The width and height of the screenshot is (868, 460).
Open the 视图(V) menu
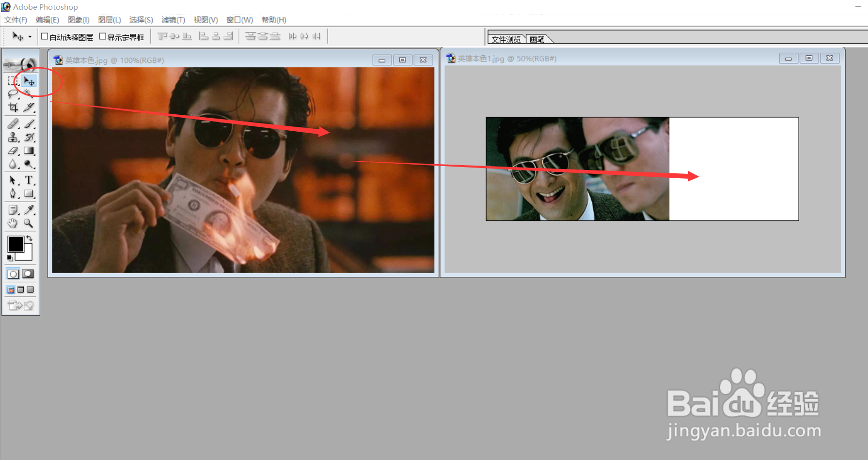click(205, 20)
